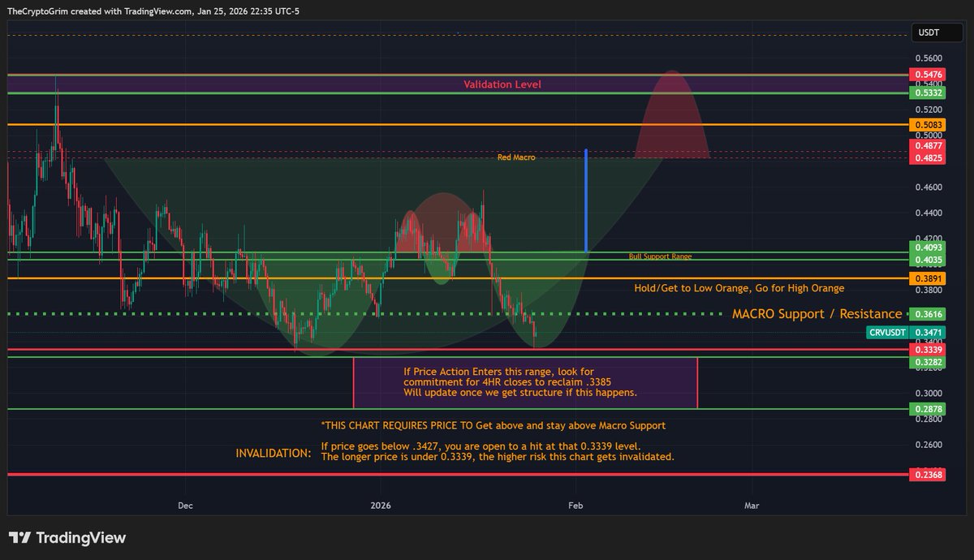
Task: Click the 2026 date axis label
Action: (x=381, y=505)
